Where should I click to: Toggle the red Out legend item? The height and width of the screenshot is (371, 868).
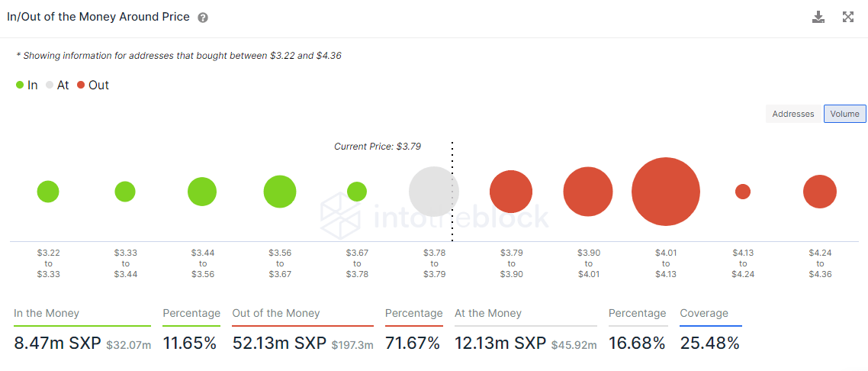click(93, 85)
